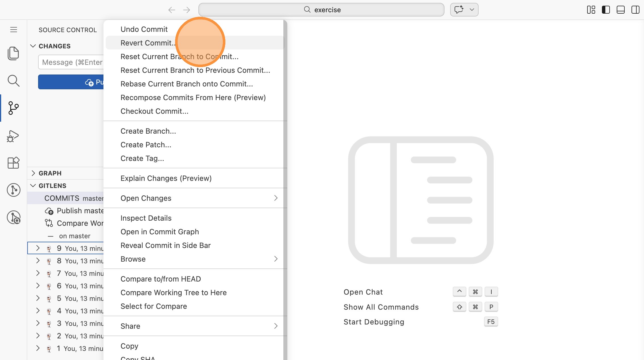The height and width of the screenshot is (360, 644).
Task: Open the Search view icon
Action: pyautogui.click(x=13, y=81)
